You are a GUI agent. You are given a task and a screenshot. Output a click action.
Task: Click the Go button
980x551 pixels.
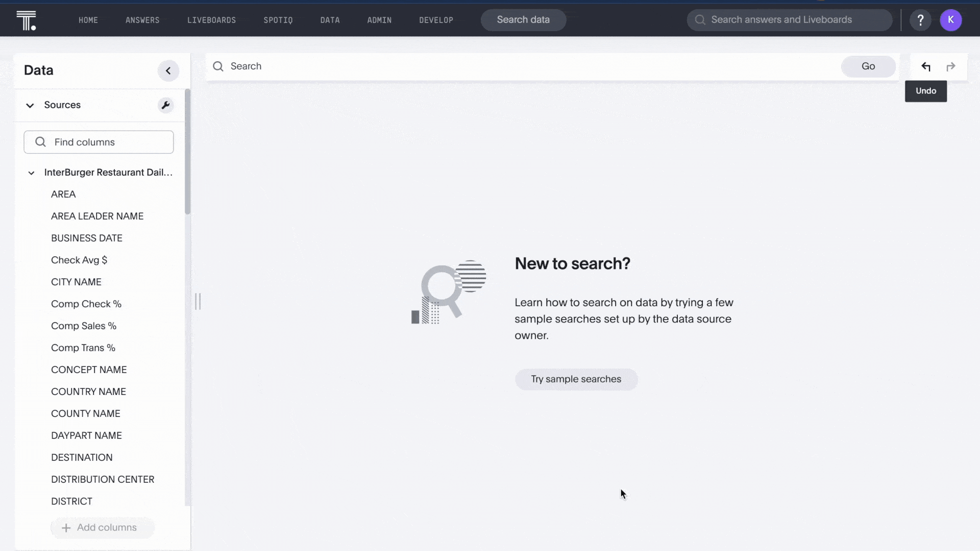point(868,66)
